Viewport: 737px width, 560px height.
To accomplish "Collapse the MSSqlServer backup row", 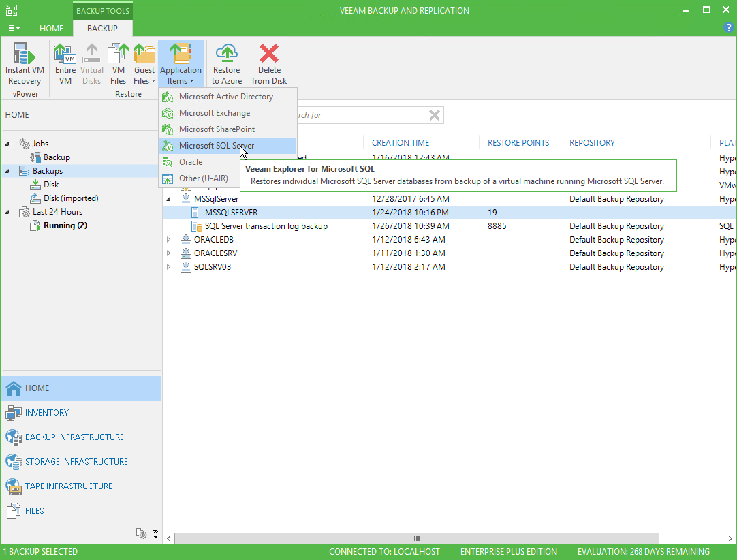I will point(168,200).
